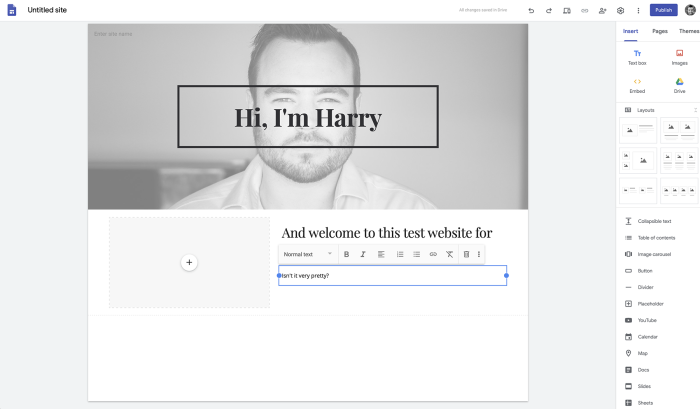This screenshot has width=700, height=409.
Task: Click the plus button in placeholder
Action: click(x=189, y=263)
